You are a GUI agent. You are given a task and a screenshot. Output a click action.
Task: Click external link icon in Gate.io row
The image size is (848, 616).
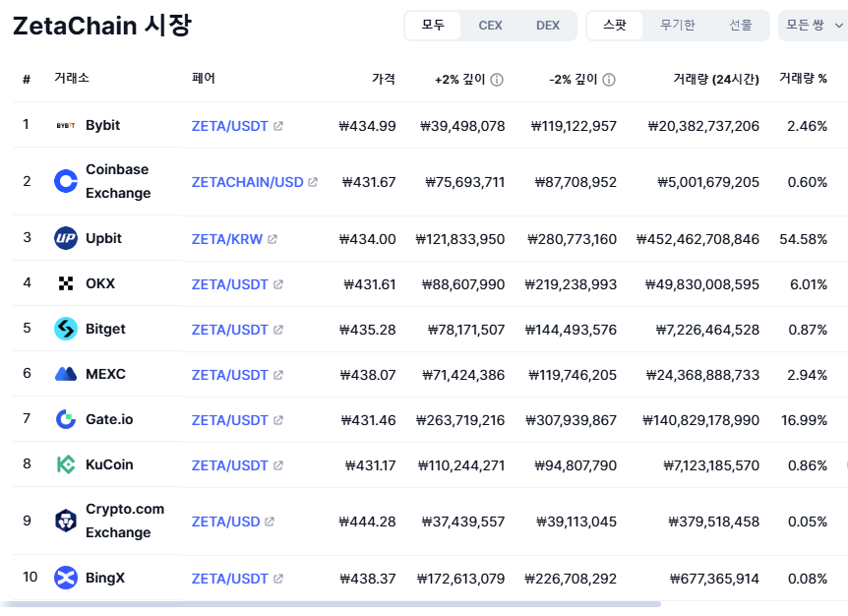click(x=278, y=420)
